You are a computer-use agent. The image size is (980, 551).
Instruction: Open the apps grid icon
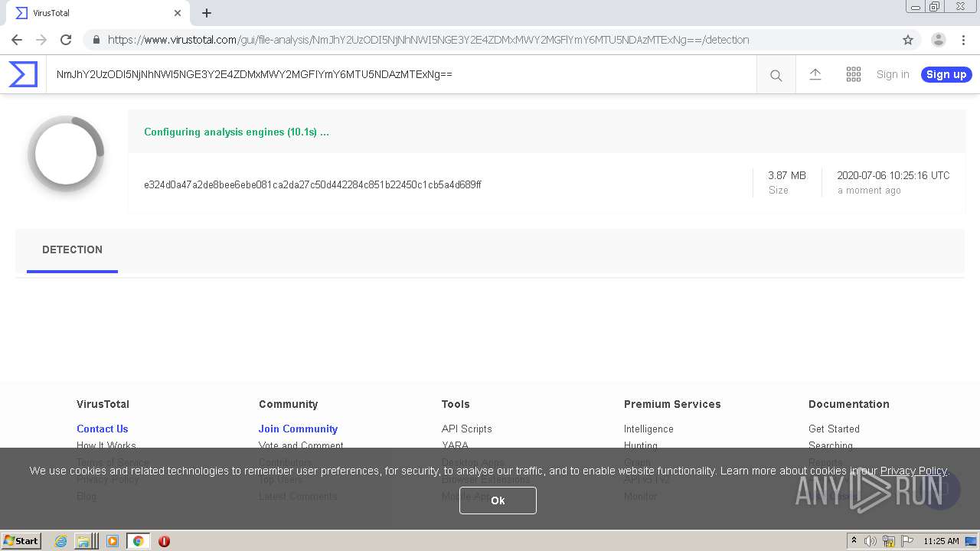[854, 74]
